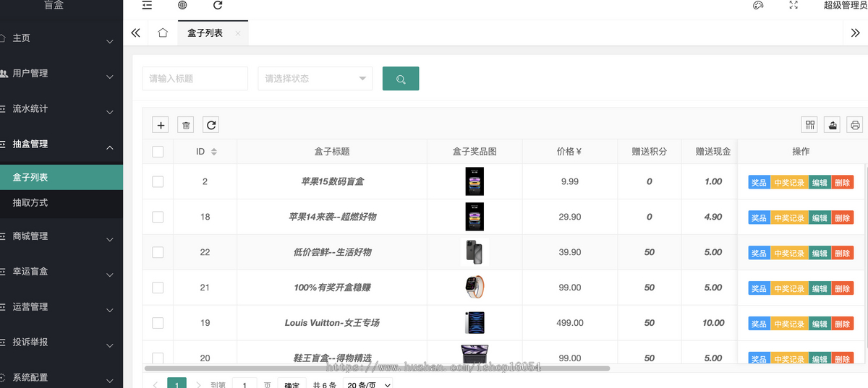Expand the 运营管理 sidebar menu
Screen dimensions: 868x388
61,307
